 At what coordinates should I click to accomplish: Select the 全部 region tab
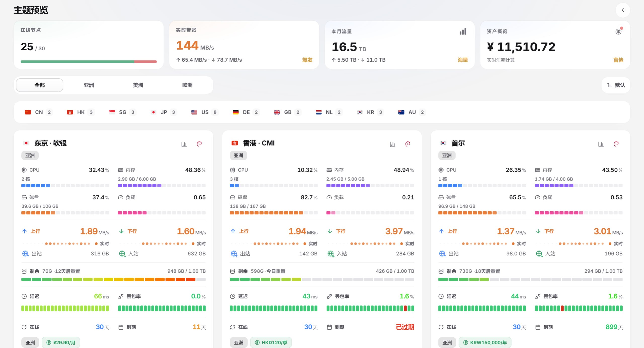point(39,85)
